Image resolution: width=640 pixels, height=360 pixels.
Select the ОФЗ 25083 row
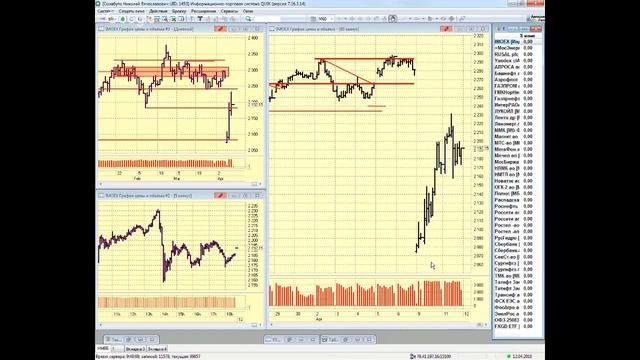(x=518, y=320)
